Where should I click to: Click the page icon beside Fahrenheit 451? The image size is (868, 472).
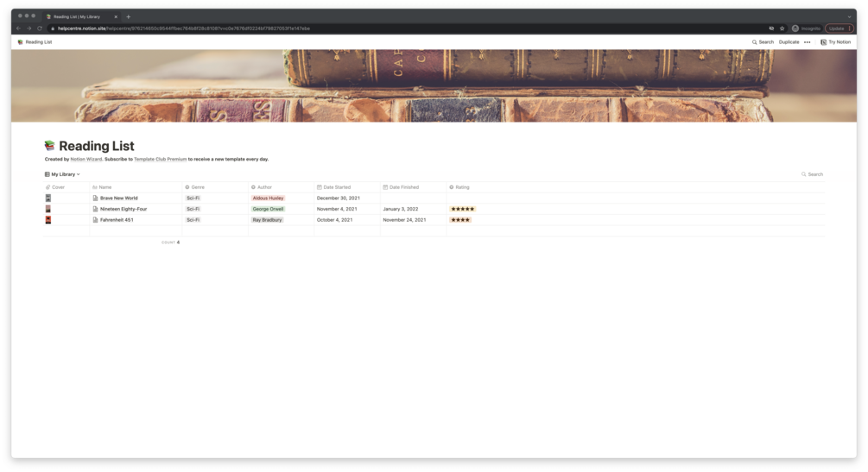(95, 220)
